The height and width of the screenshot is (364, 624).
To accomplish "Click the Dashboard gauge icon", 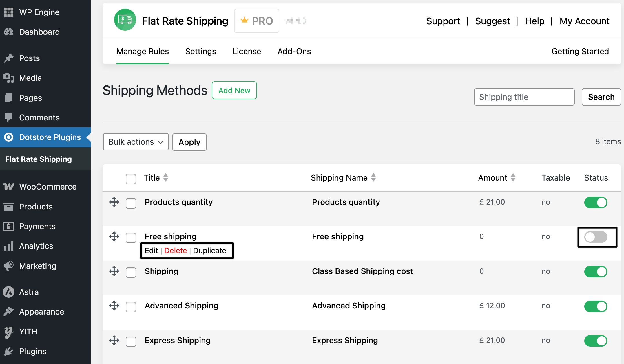I will (9, 32).
